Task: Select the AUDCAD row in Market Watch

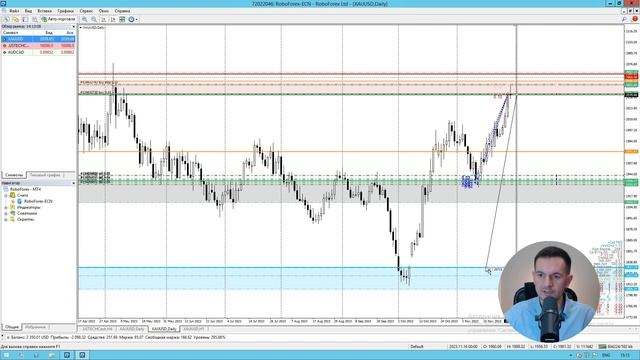Action: tap(38, 52)
